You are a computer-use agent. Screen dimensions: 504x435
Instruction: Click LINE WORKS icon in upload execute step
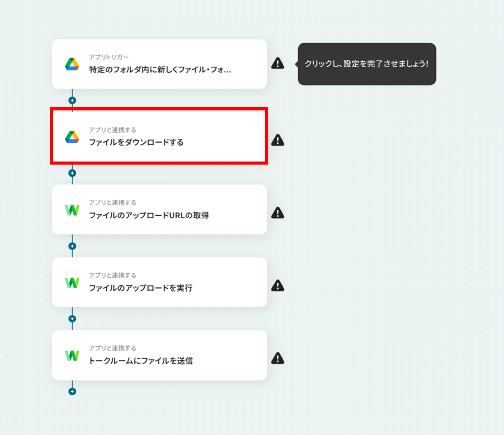click(72, 283)
